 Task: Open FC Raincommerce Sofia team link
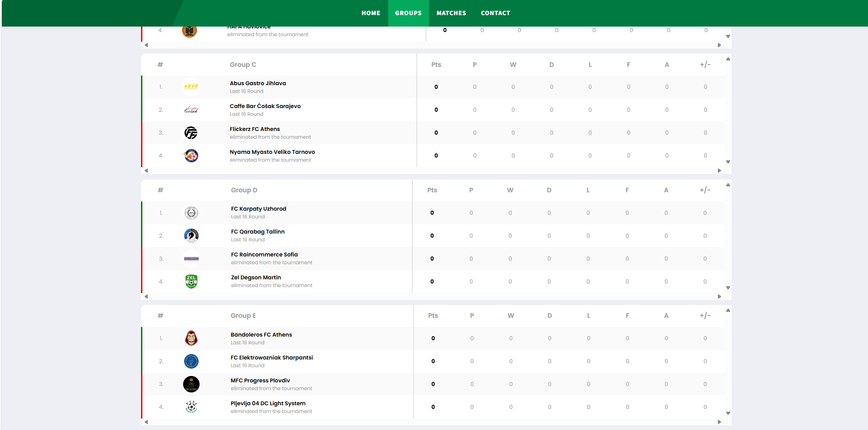coord(264,255)
